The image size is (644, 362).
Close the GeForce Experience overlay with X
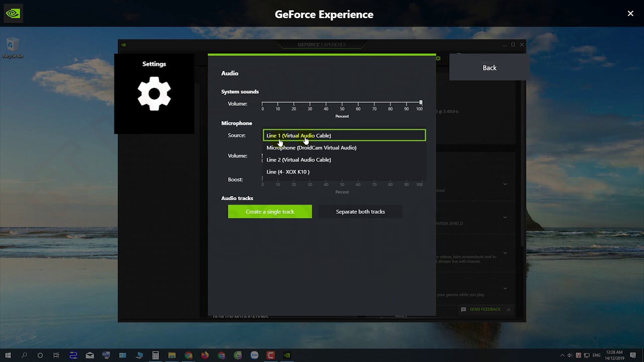tap(630, 14)
